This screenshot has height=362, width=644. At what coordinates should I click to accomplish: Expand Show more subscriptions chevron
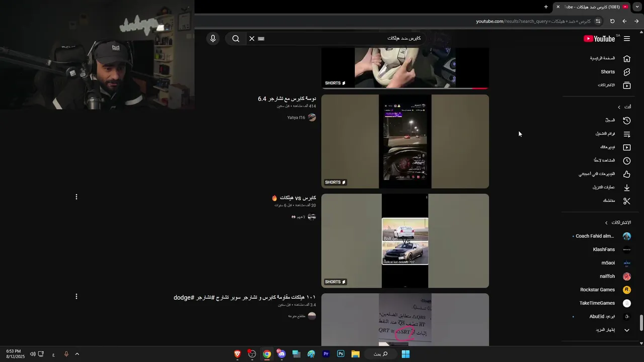pos(627,330)
